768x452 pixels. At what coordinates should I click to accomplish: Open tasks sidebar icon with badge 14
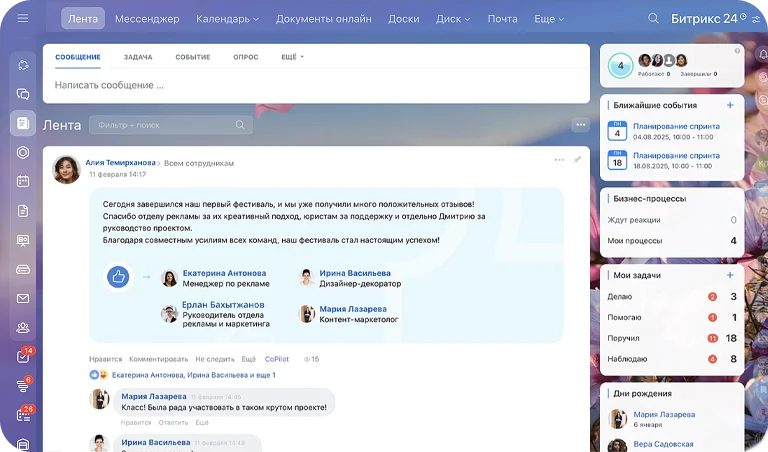coord(23,357)
